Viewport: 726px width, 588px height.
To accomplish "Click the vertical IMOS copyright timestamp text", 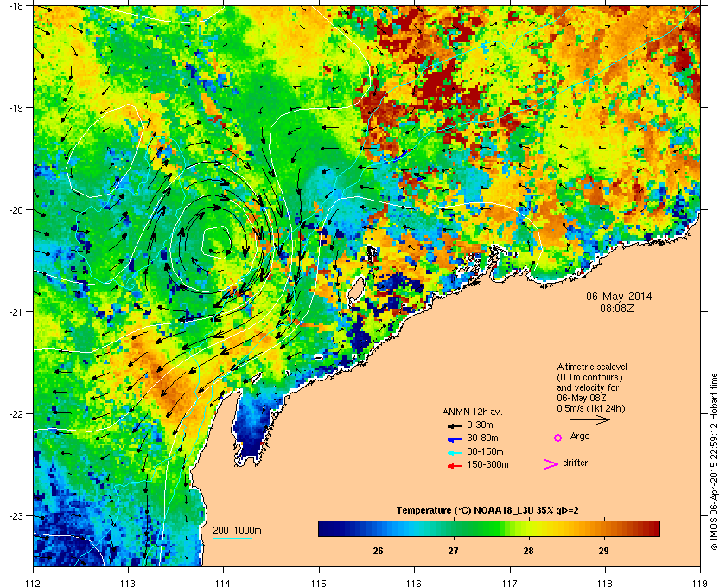I will pyautogui.click(x=715, y=460).
